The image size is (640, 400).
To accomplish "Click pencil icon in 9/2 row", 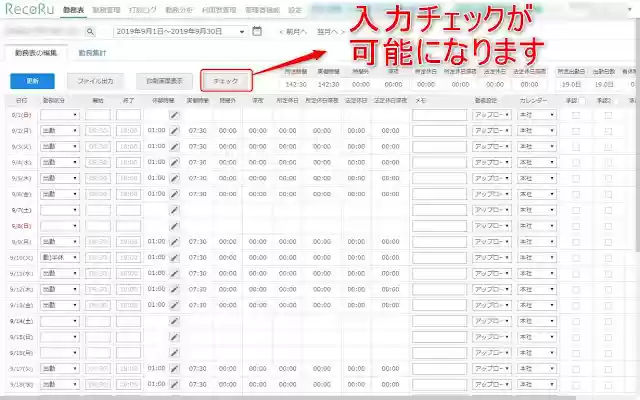I will pos(174,131).
